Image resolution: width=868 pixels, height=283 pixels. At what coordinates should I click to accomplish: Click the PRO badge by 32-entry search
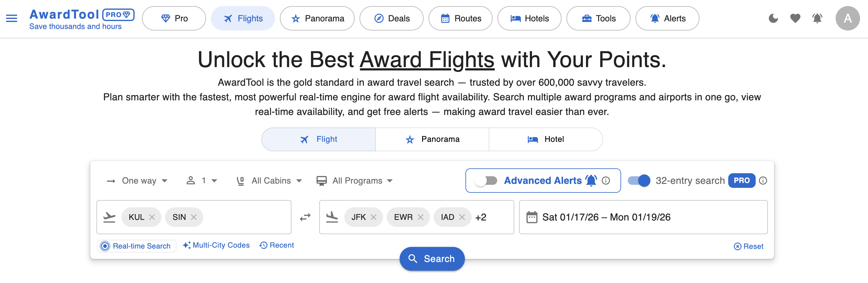[742, 181]
